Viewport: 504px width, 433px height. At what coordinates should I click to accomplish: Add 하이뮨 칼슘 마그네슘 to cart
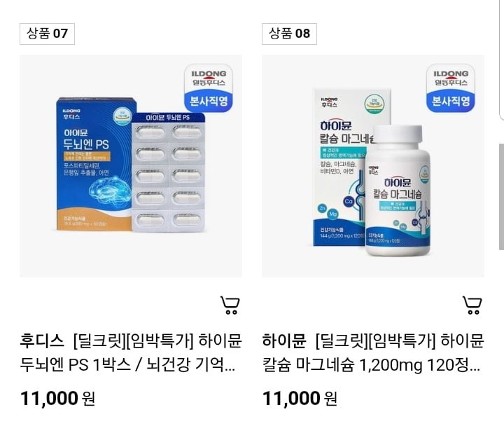[x=472, y=305]
